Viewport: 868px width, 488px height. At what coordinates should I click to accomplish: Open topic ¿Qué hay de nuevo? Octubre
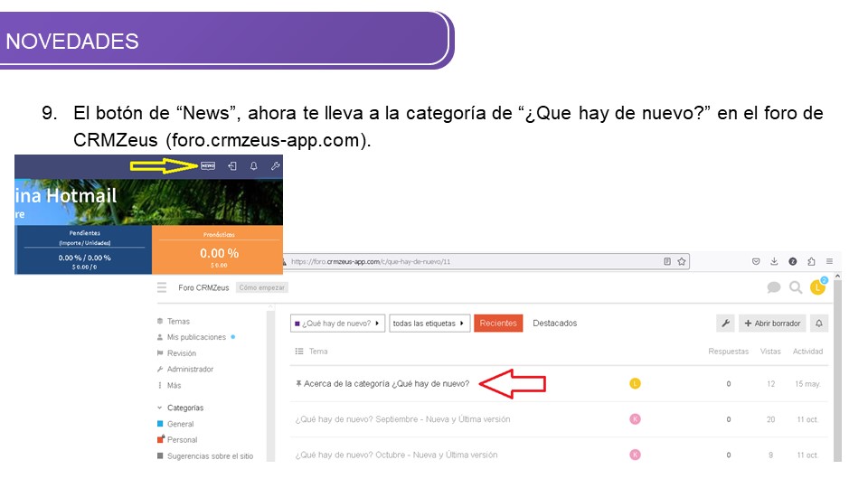396,455
